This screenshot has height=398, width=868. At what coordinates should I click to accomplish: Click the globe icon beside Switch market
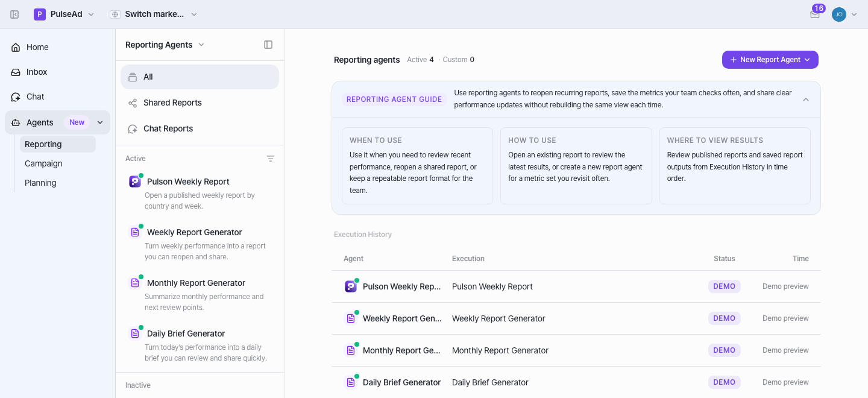click(x=115, y=14)
